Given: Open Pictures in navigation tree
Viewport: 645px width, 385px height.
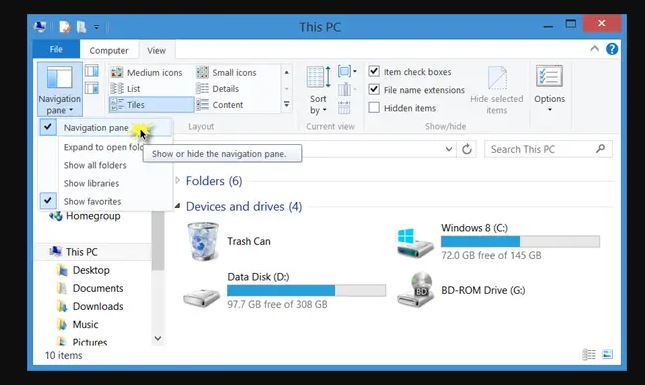Looking at the screenshot, I should click(x=82, y=342).
